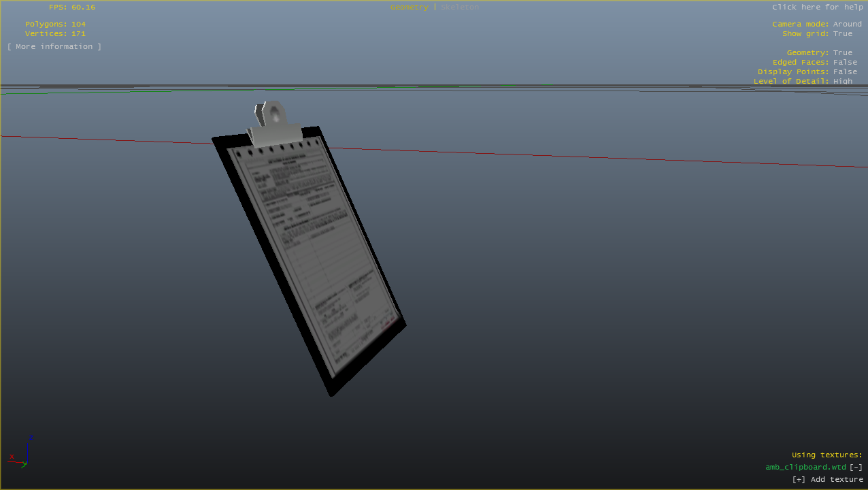Remove amb_clipboard.wtd with the [-] button
The width and height of the screenshot is (868, 490).
(x=856, y=468)
